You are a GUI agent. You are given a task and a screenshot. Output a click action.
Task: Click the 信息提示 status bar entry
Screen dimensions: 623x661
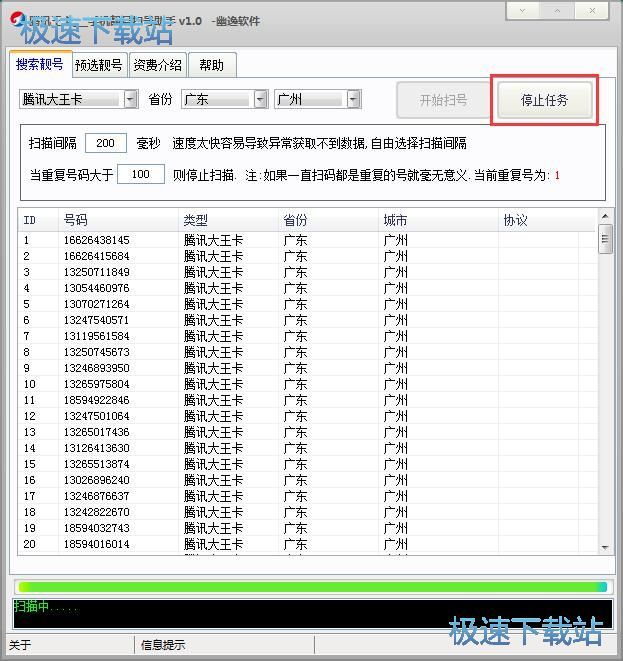tap(163, 645)
